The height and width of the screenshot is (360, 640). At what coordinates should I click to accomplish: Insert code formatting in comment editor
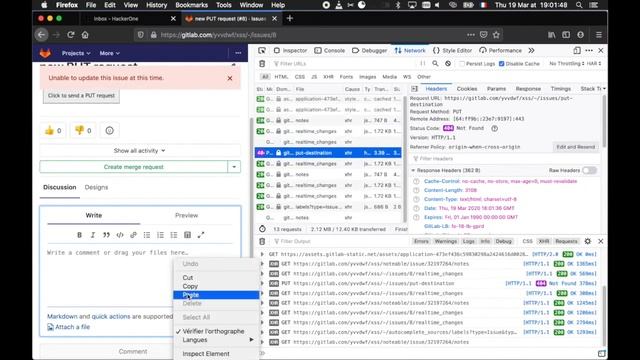click(120, 235)
